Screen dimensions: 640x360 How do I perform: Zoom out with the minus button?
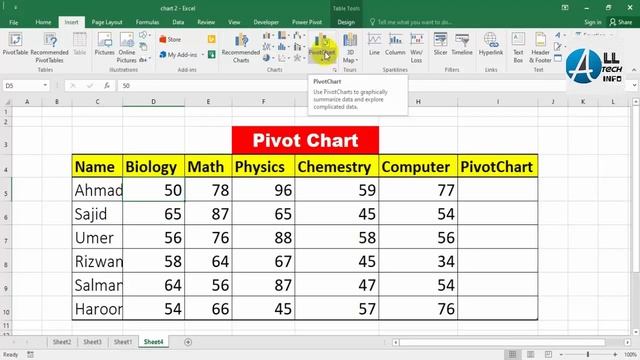coord(561,354)
